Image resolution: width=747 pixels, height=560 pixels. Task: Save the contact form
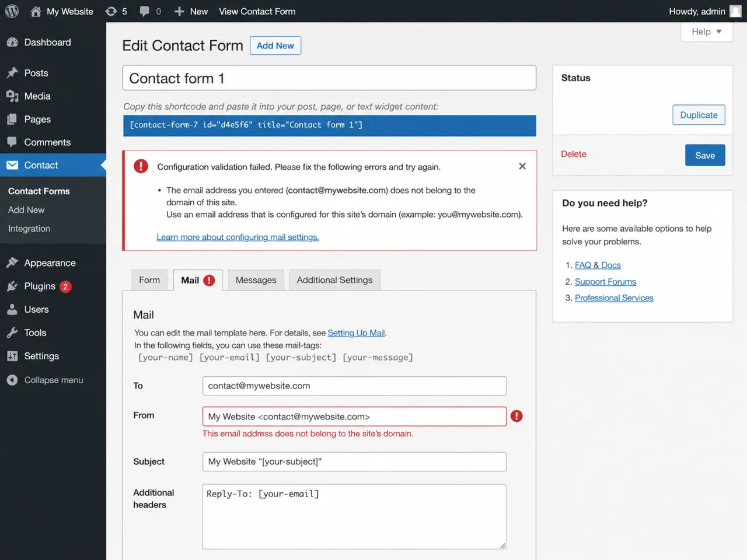(705, 155)
